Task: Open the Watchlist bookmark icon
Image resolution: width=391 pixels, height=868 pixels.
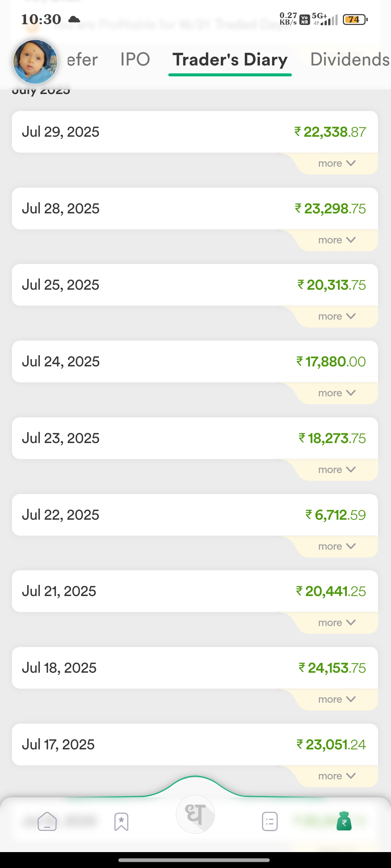Action: click(x=121, y=822)
